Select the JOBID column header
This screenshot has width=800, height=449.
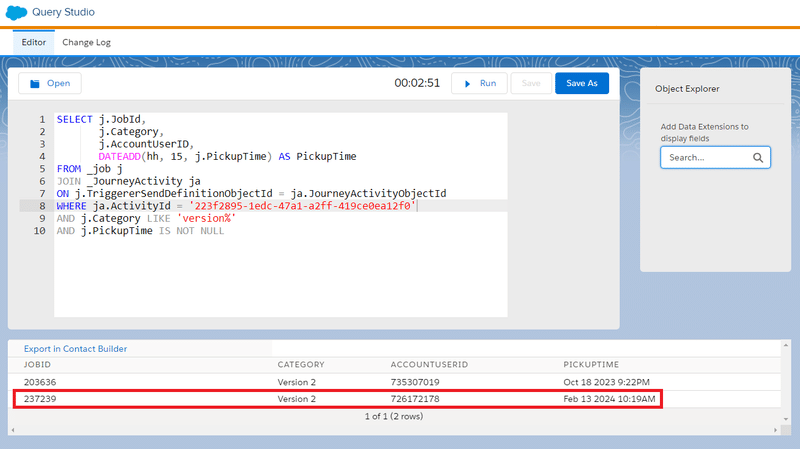tap(37, 365)
